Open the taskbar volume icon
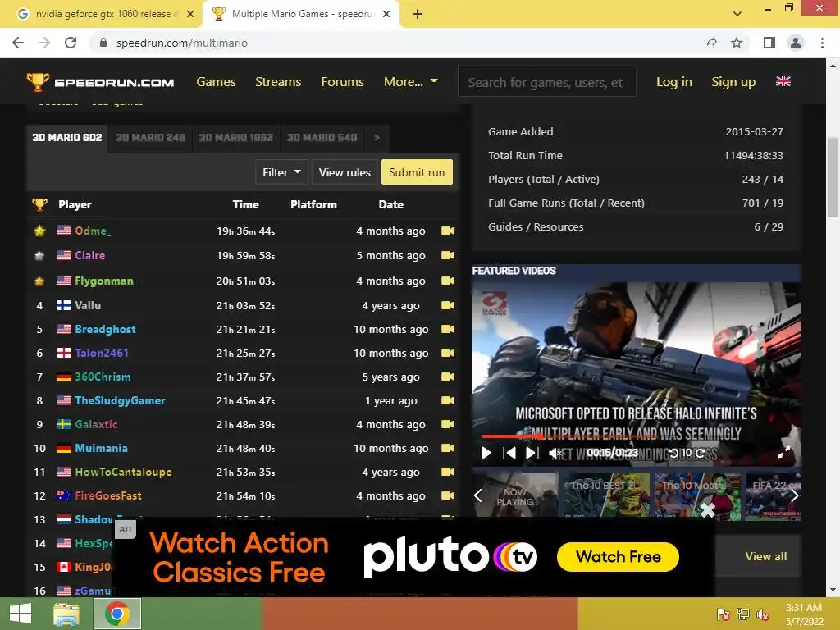 (762, 614)
